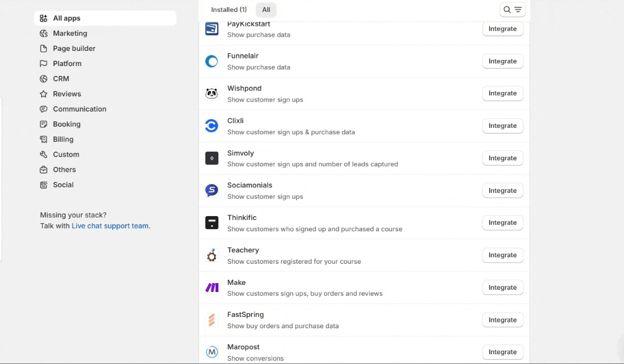
Task: Integrate the Funnelair app
Action: (x=503, y=61)
